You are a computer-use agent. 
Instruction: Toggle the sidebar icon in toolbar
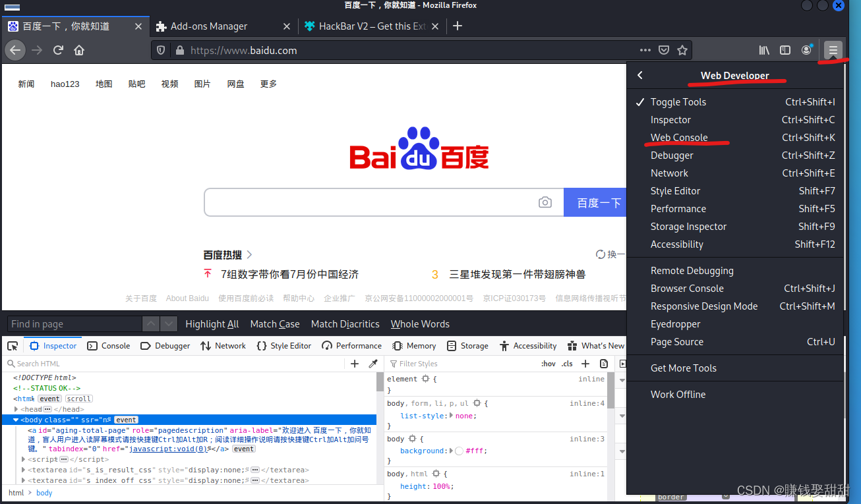(x=785, y=50)
